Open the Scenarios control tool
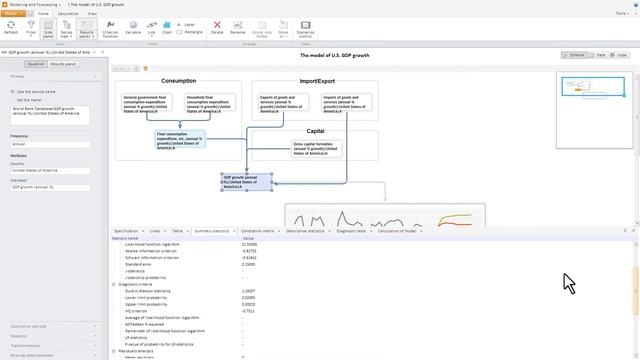The image size is (640, 360). [305, 29]
